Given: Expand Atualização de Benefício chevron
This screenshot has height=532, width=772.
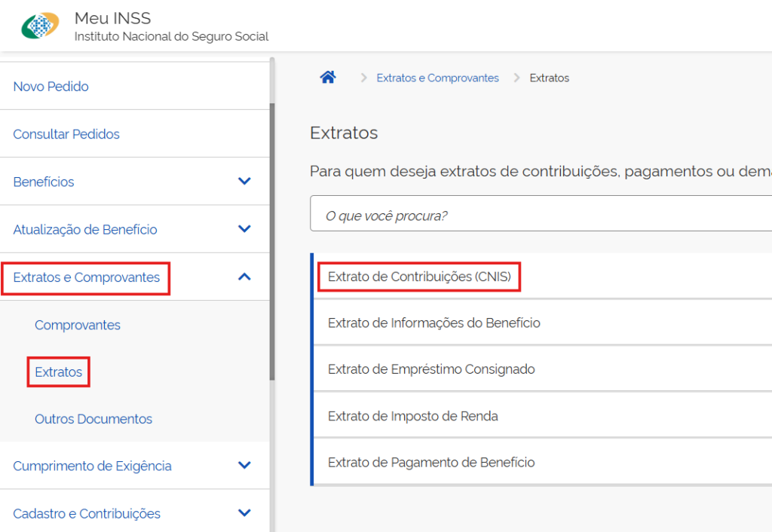Looking at the screenshot, I should 244,229.
